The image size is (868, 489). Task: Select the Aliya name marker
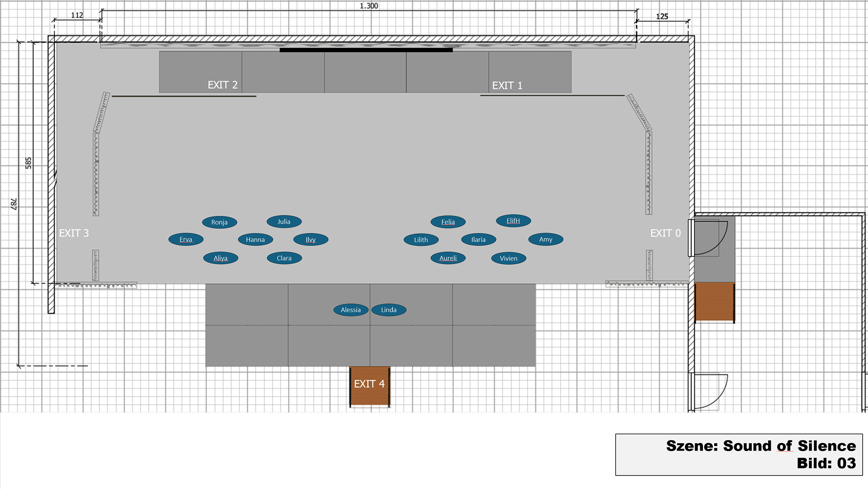221,258
